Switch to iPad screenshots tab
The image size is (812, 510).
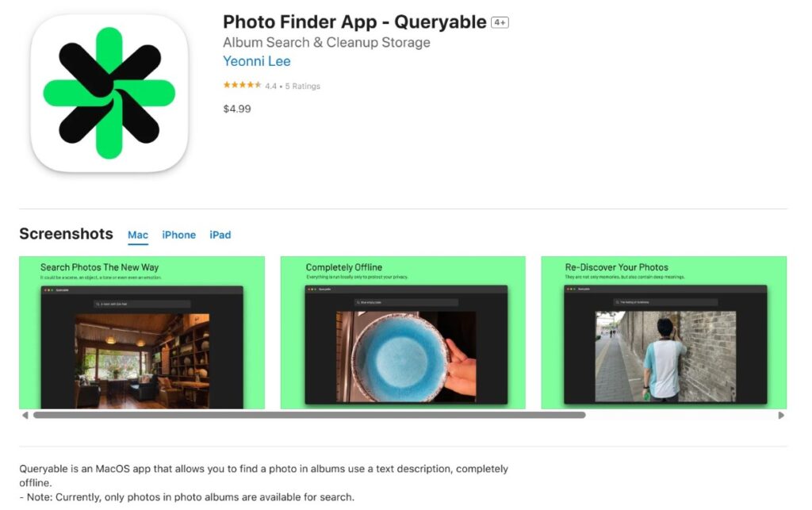click(220, 235)
